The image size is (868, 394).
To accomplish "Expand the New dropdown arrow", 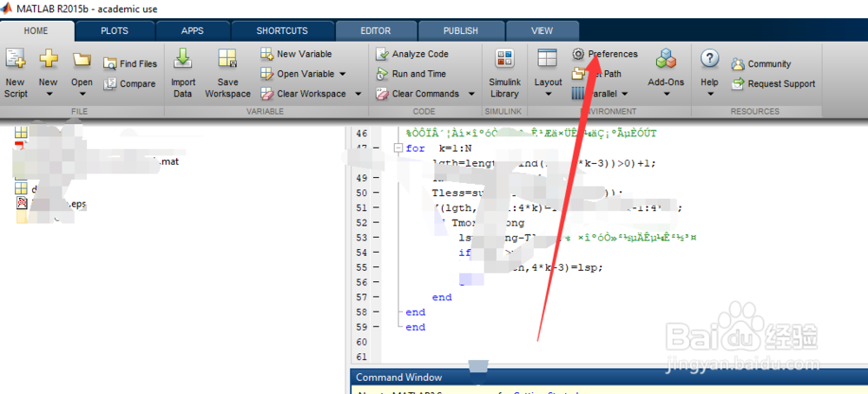I will coord(49,94).
